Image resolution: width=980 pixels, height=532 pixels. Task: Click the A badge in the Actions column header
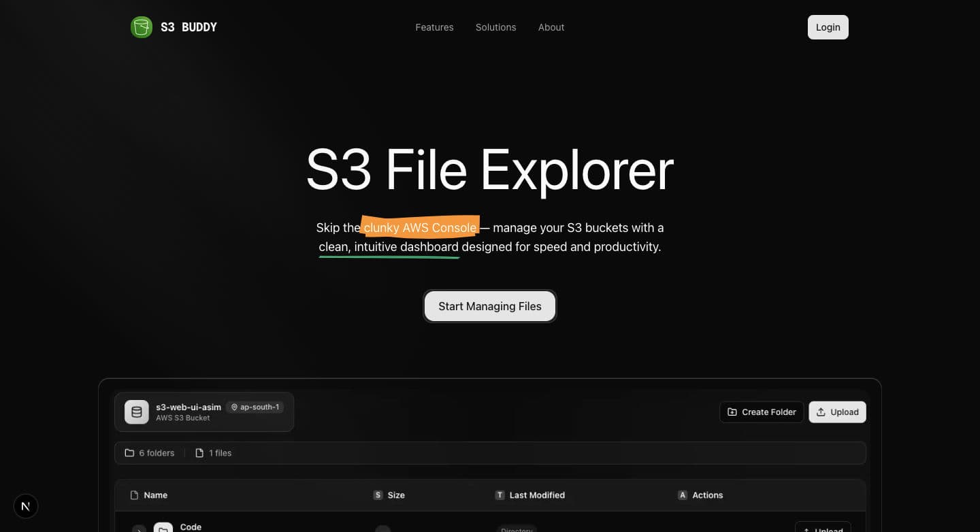click(683, 495)
